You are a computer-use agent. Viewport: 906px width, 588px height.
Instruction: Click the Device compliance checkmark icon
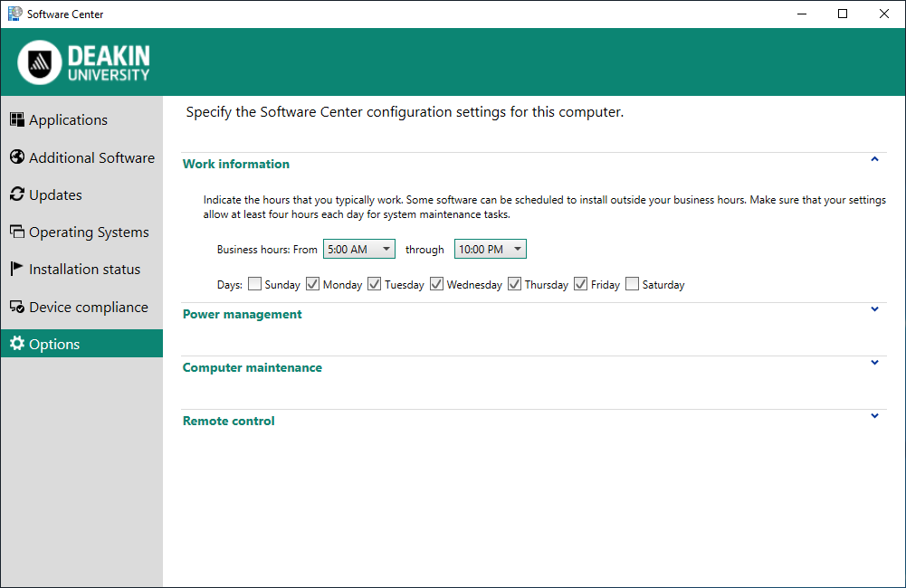pyautogui.click(x=16, y=306)
